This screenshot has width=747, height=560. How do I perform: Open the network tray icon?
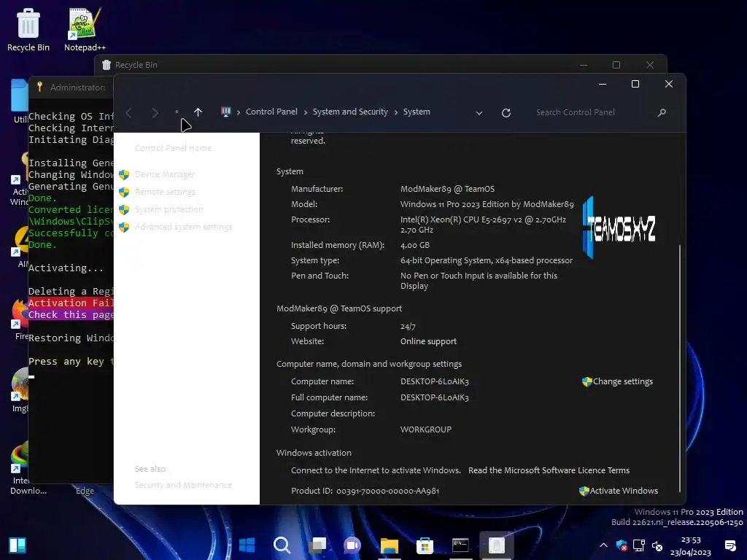639,545
